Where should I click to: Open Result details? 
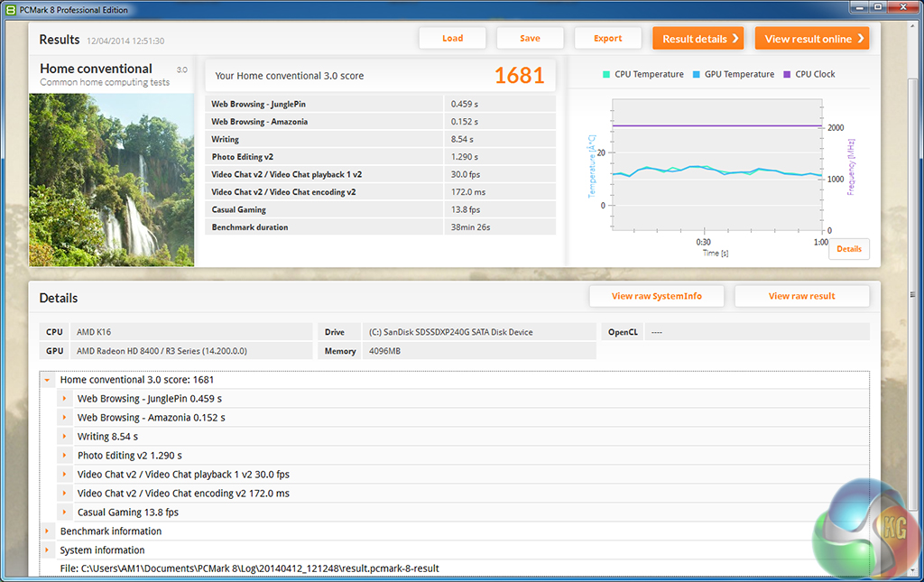tap(698, 39)
